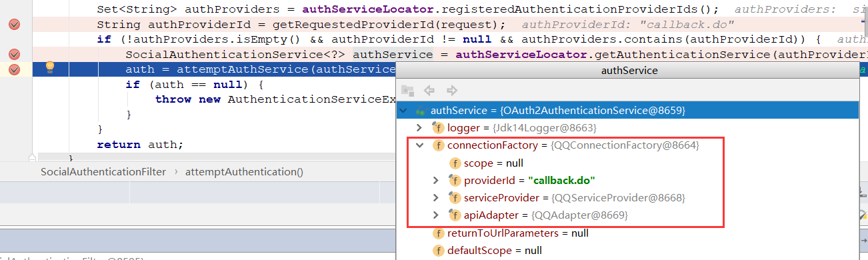Expand the apiAdapter node
Viewport: 868px width, 260px height.
coord(436,215)
